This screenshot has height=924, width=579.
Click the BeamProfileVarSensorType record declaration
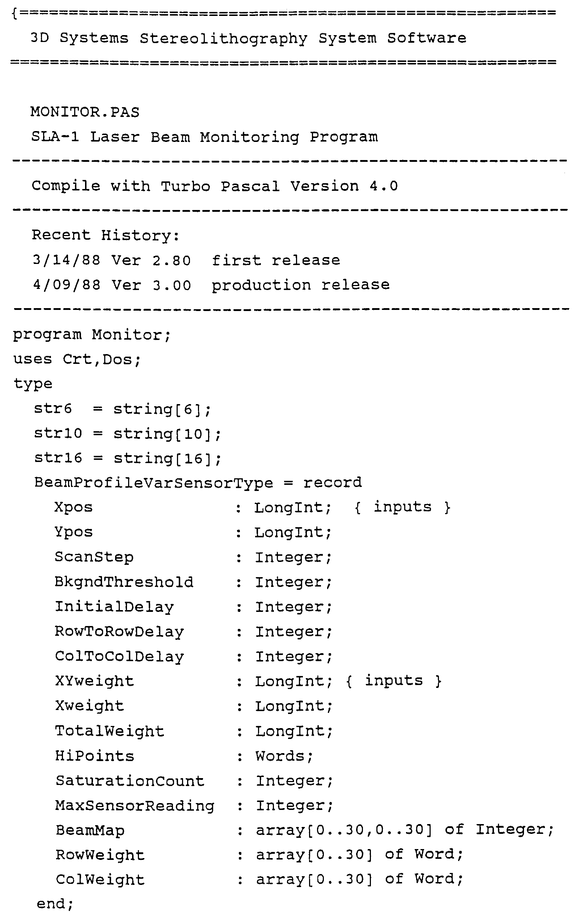coord(198,483)
